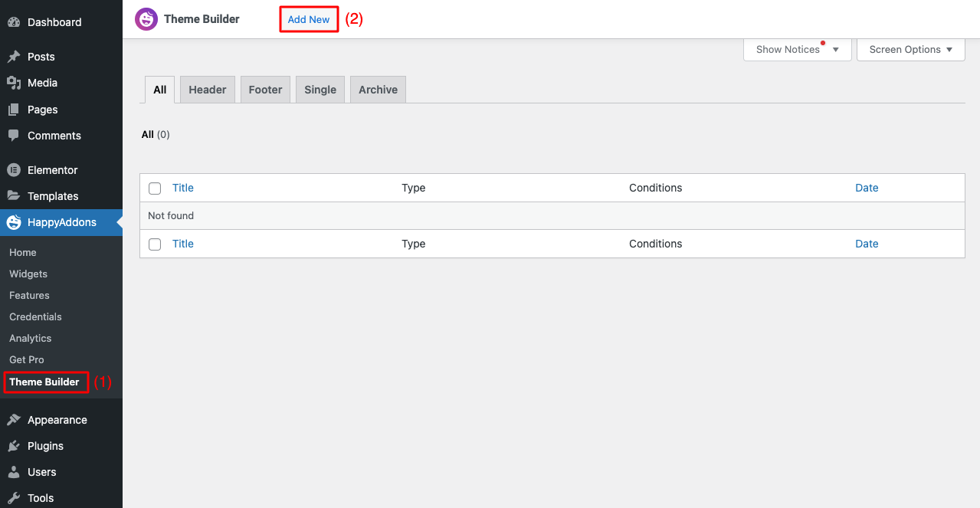Click the Posts pushpin icon
980x508 pixels.
tap(14, 57)
